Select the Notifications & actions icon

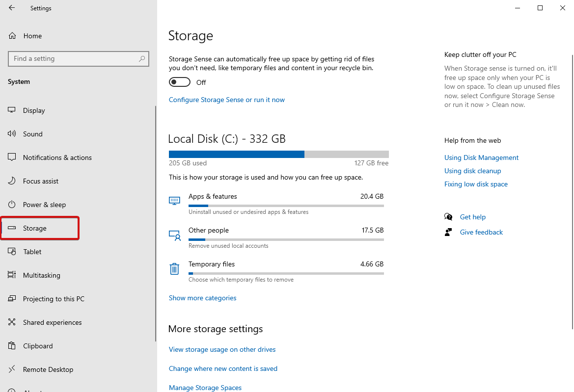coord(11,157)
